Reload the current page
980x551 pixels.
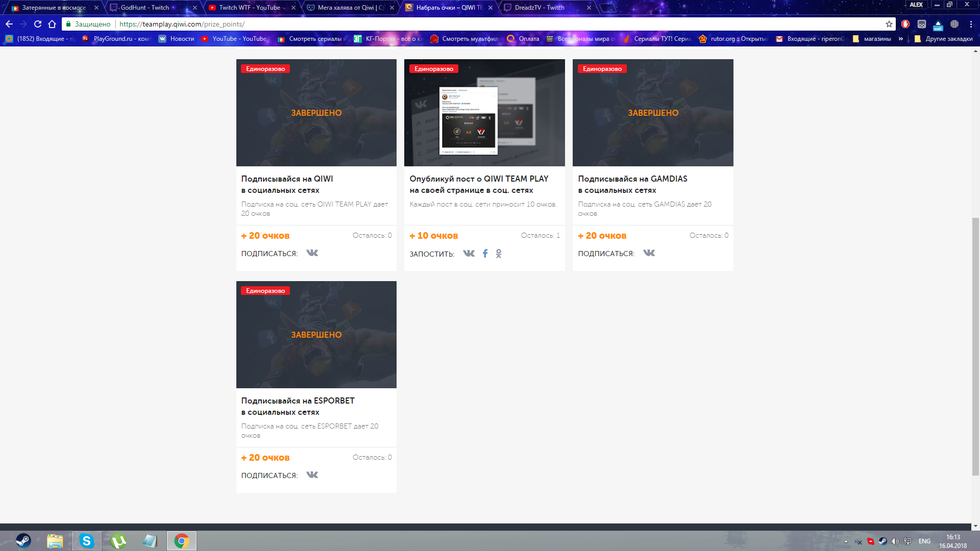tap(38, 24)
